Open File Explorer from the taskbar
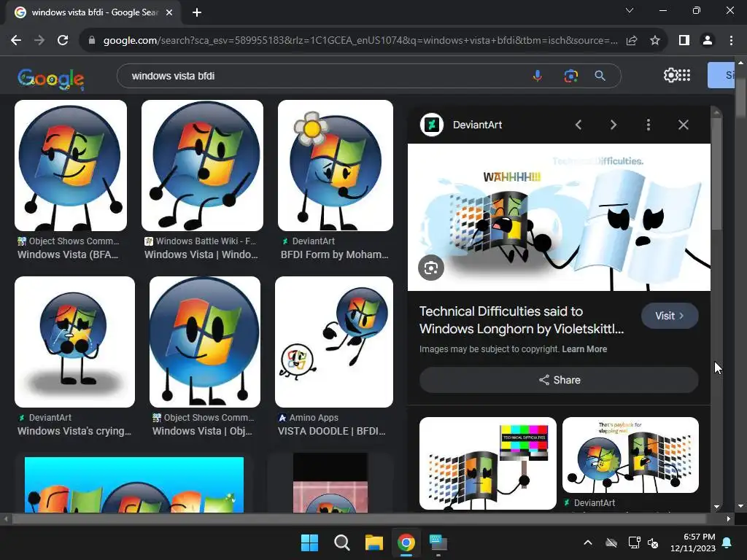Screen dimensions: 747x560 [374, 542]
